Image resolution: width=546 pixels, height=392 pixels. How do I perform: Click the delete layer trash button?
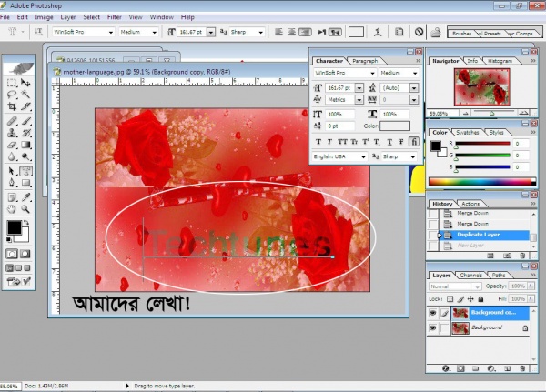tap(522, 368)
